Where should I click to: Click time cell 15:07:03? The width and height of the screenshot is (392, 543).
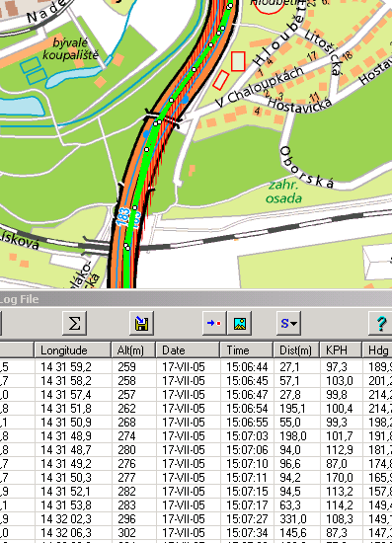tap(247, 436)
